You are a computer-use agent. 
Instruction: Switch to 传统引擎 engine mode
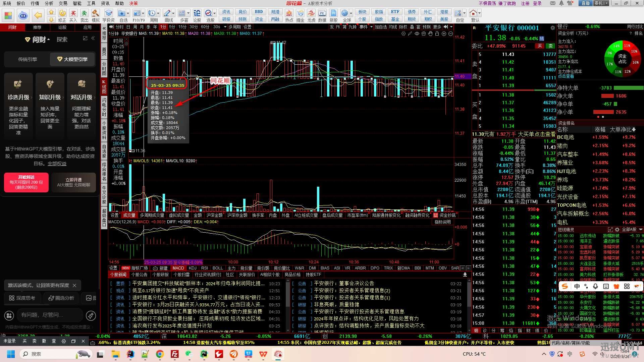tap(28, 59)
